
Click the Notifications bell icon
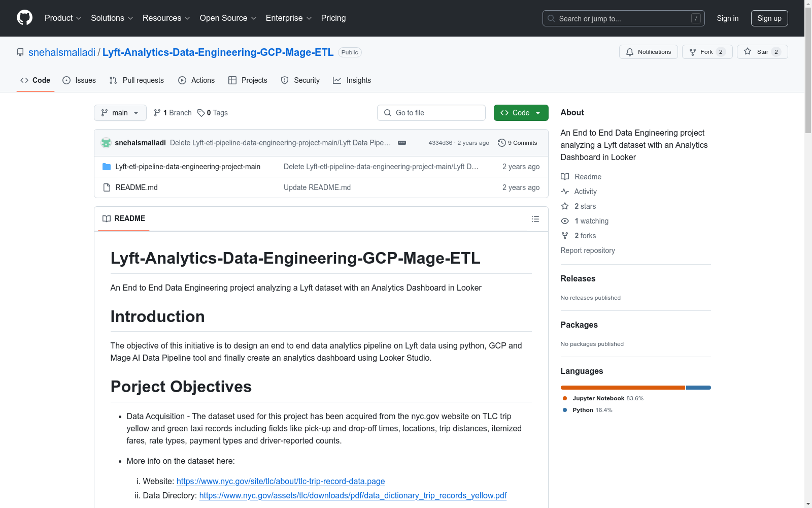(630, 52)
